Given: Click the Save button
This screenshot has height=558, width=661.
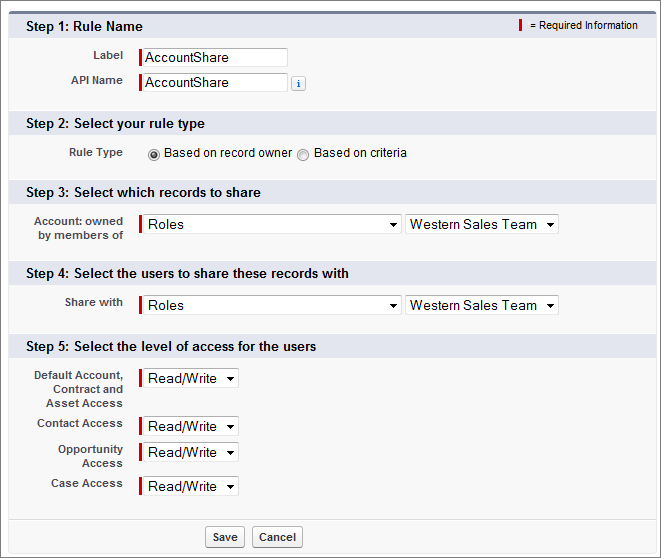Looking at the screenshot, I should tap(225, 537).
